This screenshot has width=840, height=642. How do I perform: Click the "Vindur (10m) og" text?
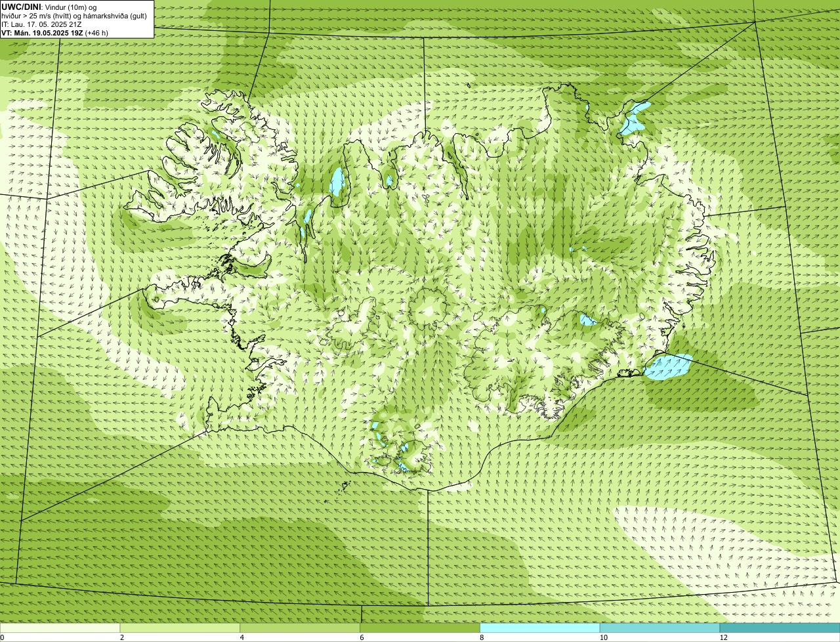[x=71, y=7]
